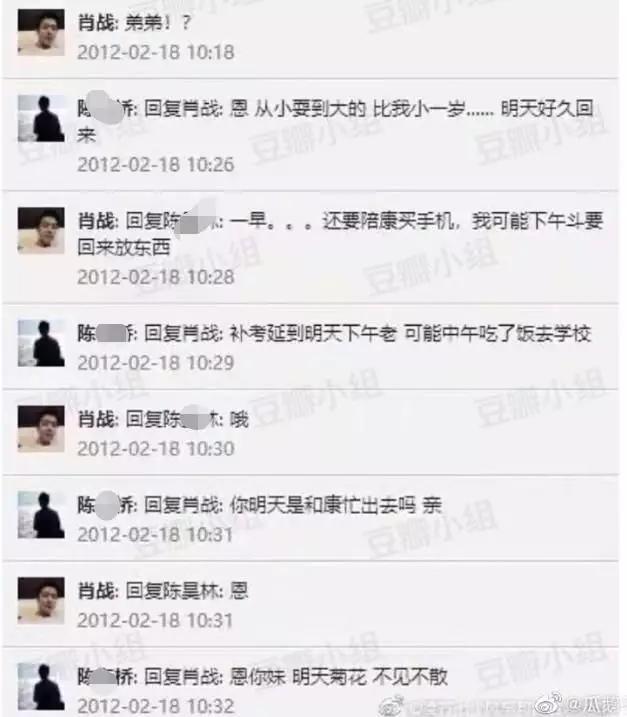Open 肖战 username on 弟弟!? comment
The image size is (627, 717).
coord(96,23)
